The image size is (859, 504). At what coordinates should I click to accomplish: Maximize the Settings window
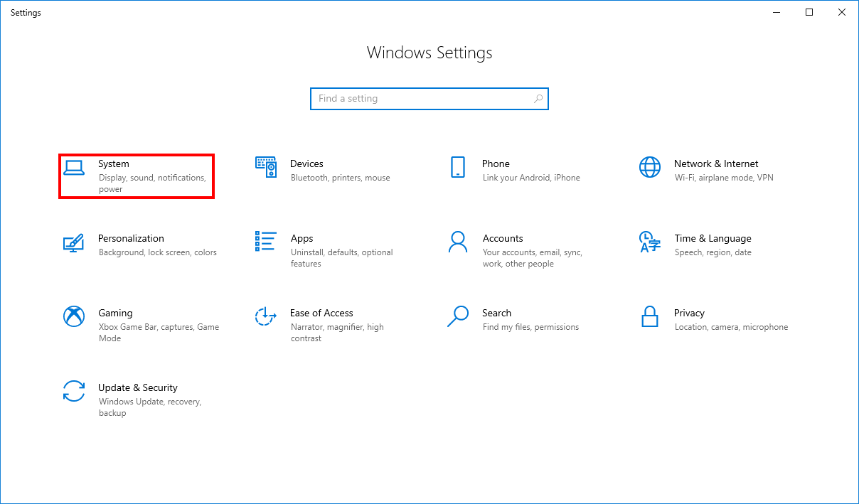point(809,12)
